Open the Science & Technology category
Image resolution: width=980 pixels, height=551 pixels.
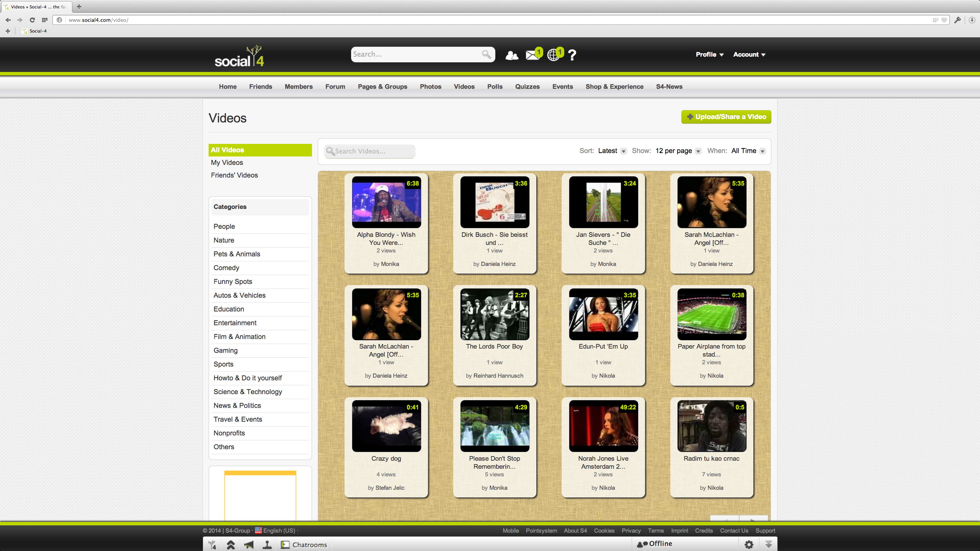(248, 392)
